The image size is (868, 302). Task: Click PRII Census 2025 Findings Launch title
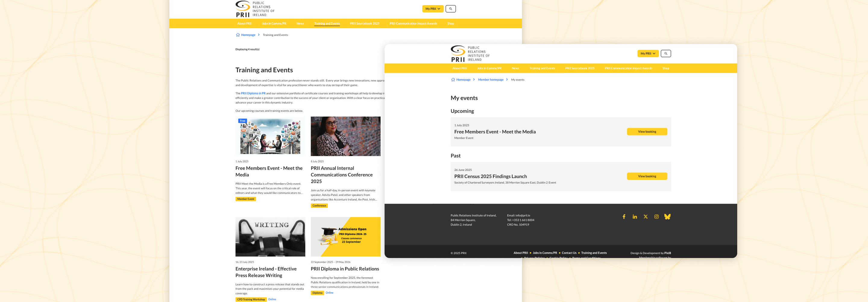click(490, 176)
